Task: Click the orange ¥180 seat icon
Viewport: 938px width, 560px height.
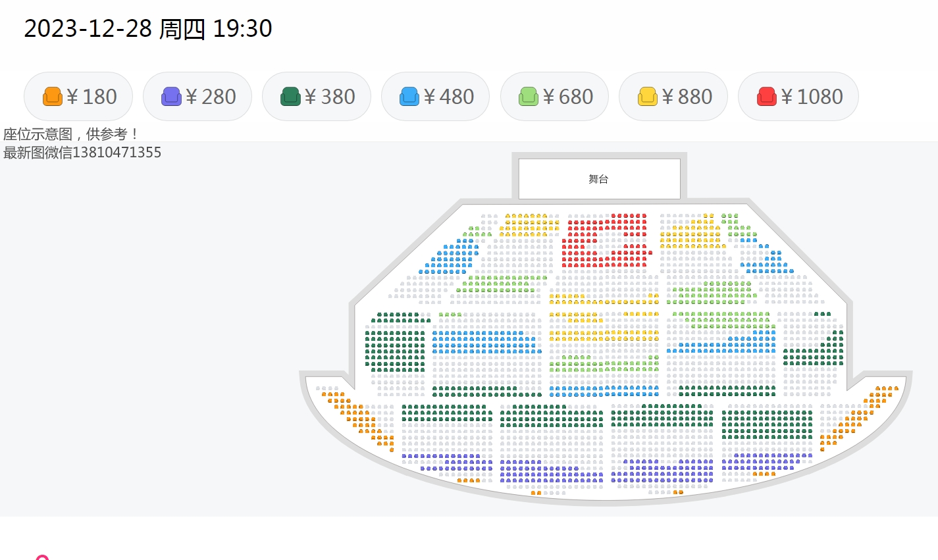Action: 53,97
